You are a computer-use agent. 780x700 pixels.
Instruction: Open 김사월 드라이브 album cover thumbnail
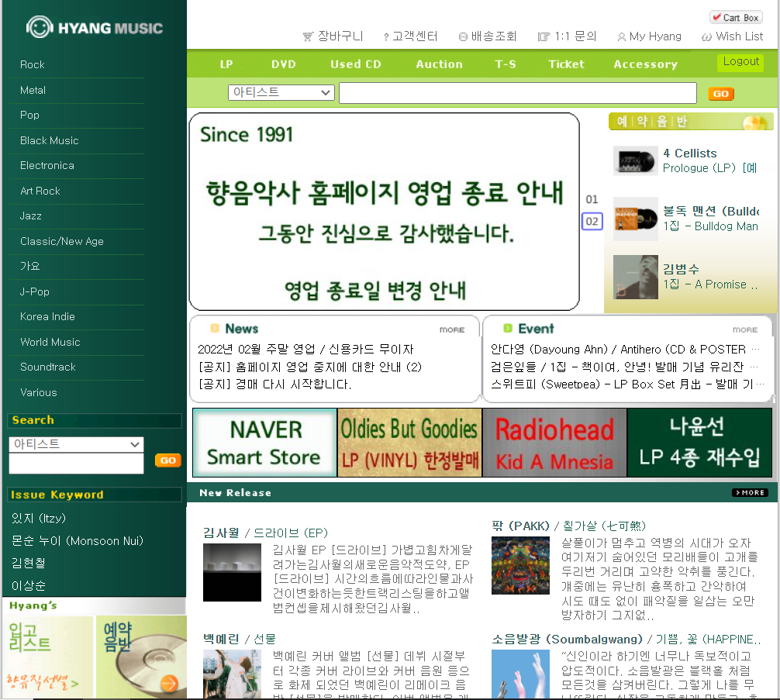(232, 573)
